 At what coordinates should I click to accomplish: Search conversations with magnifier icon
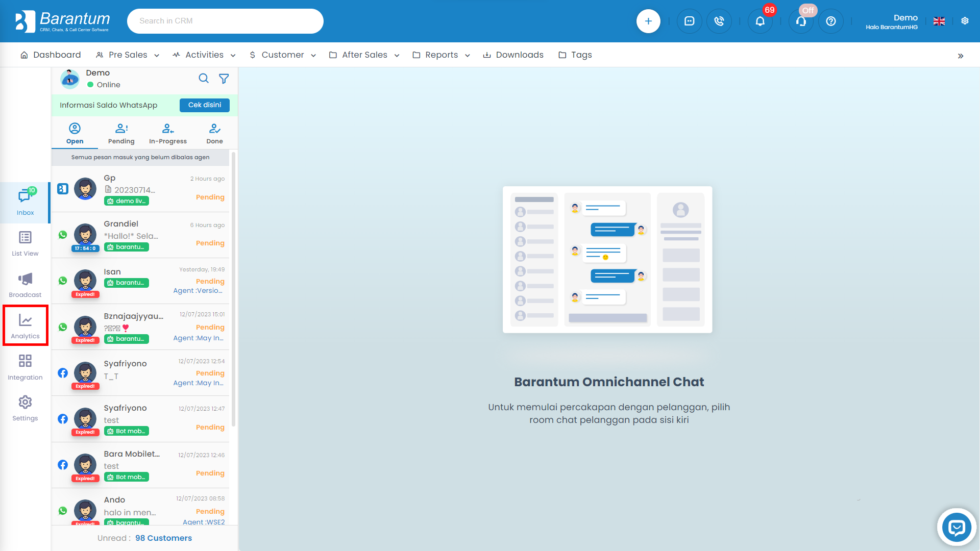click(204, 79)
